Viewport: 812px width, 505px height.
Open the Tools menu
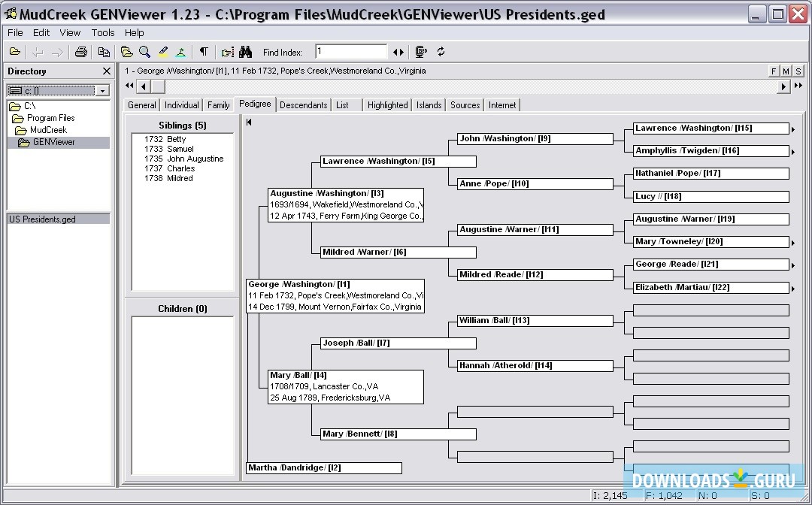[103, 32]
